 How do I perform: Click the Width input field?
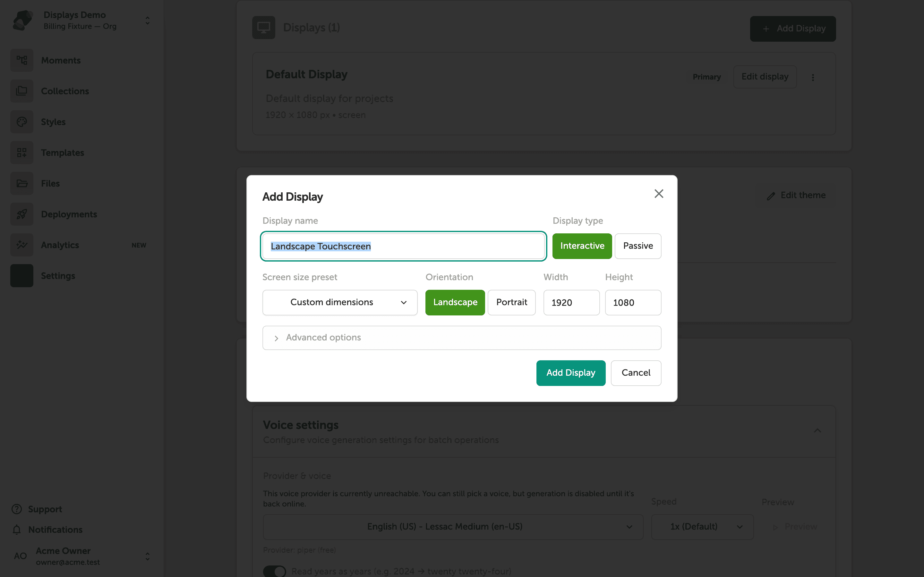(x=571, y=303)
